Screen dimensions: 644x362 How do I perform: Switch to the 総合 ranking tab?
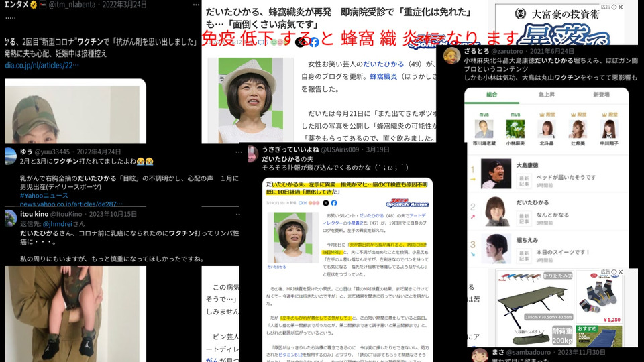(492, 95)
